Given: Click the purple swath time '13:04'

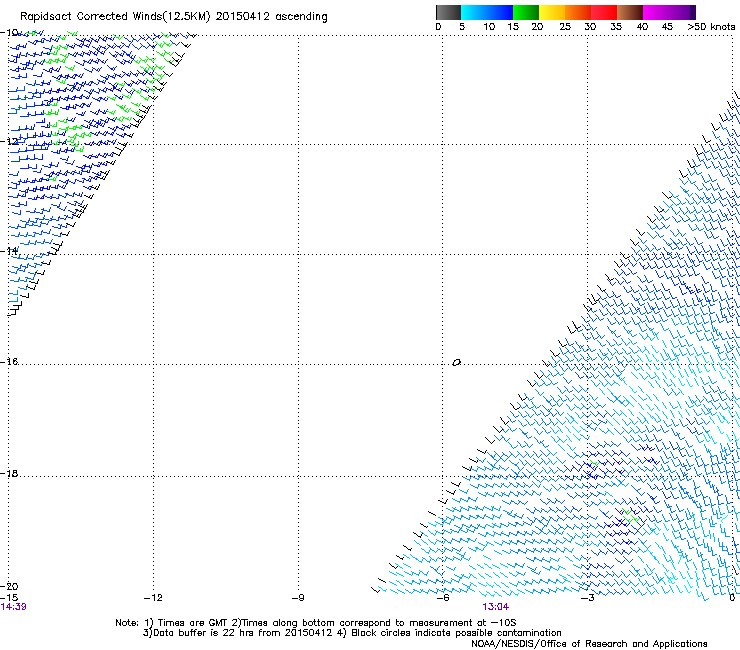Looking at the screenshot, I should (496, 607).
